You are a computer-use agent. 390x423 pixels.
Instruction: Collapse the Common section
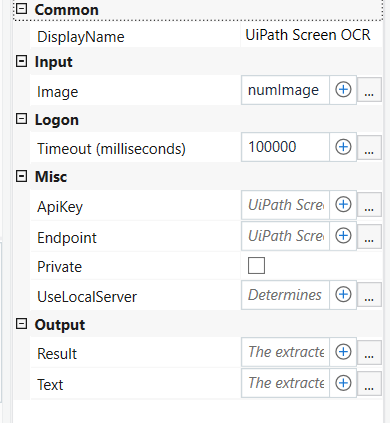pos(22,8)
